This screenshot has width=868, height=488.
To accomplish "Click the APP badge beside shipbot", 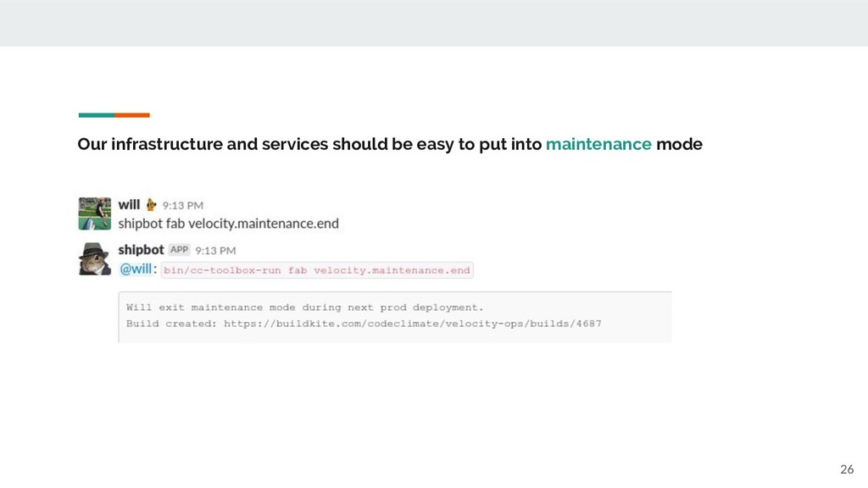I will (x=180, y=250).
